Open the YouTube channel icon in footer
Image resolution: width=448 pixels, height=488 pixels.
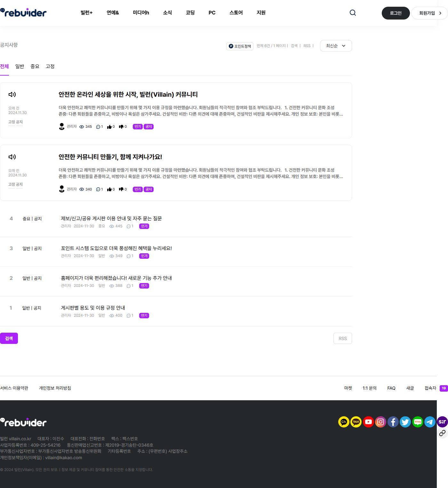point(368,422)
